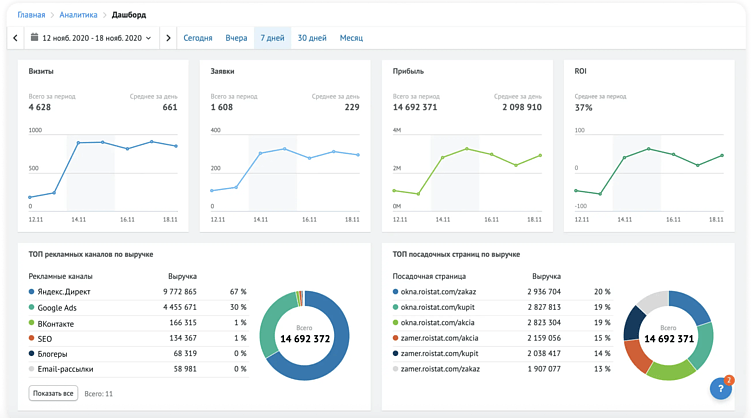The width and height of the screenshot is (751, 418).
Task: Select the 7 дней period tab
Action: point(272,38)
